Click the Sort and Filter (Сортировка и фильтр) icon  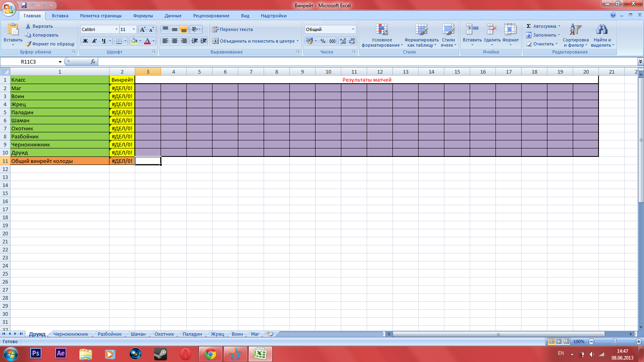coord(575,30)
